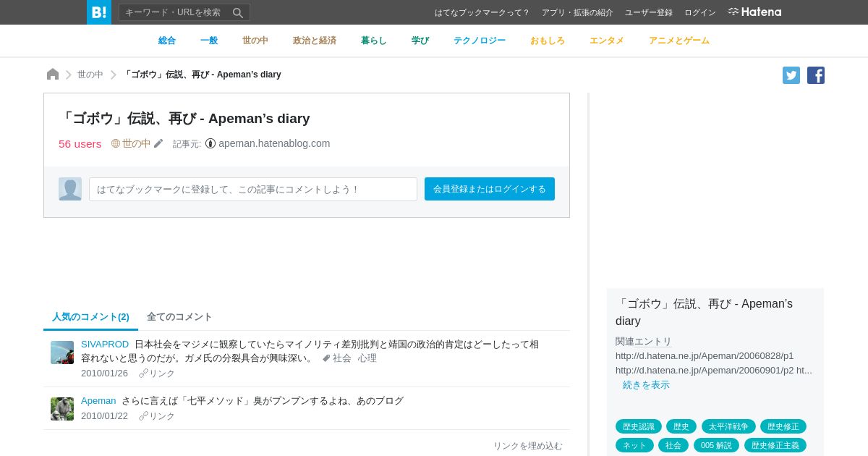Share on Twitter icon
This screenshot has height=456, width=868.
point(791,75)
